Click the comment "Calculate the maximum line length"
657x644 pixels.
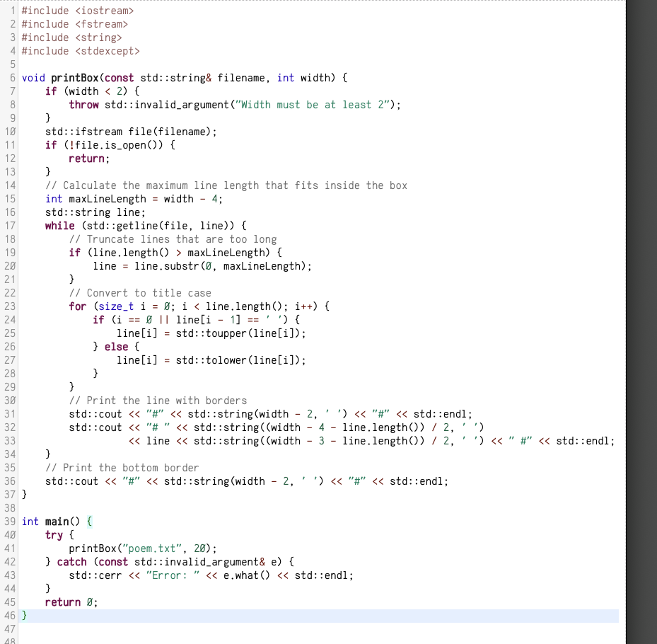tap(226, 185)
